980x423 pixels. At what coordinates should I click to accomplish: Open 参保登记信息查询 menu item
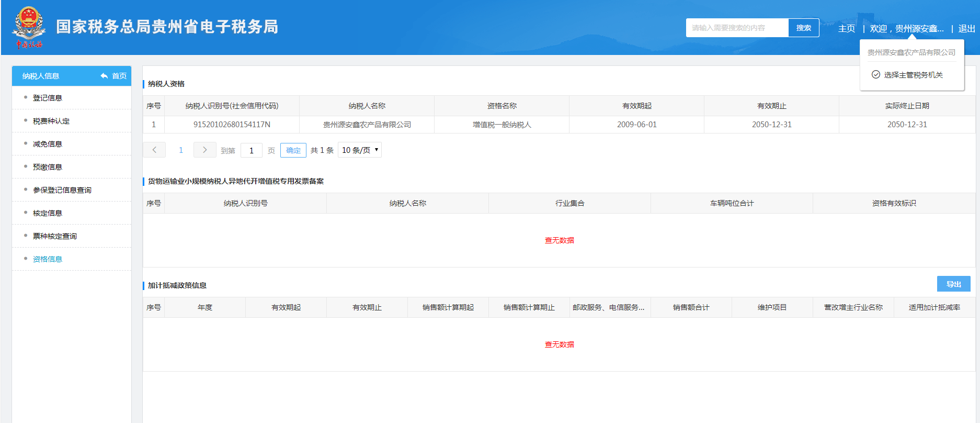click(62, 190)
